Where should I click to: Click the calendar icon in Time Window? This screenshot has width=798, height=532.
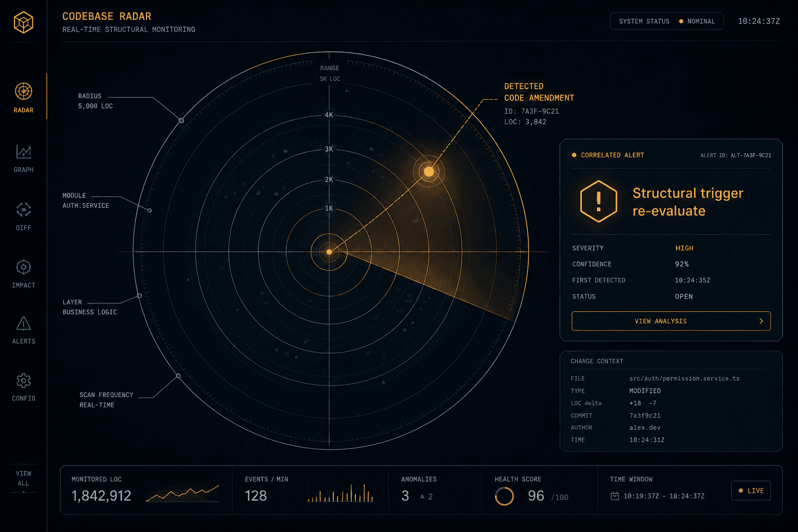click(x=615, y=496)
